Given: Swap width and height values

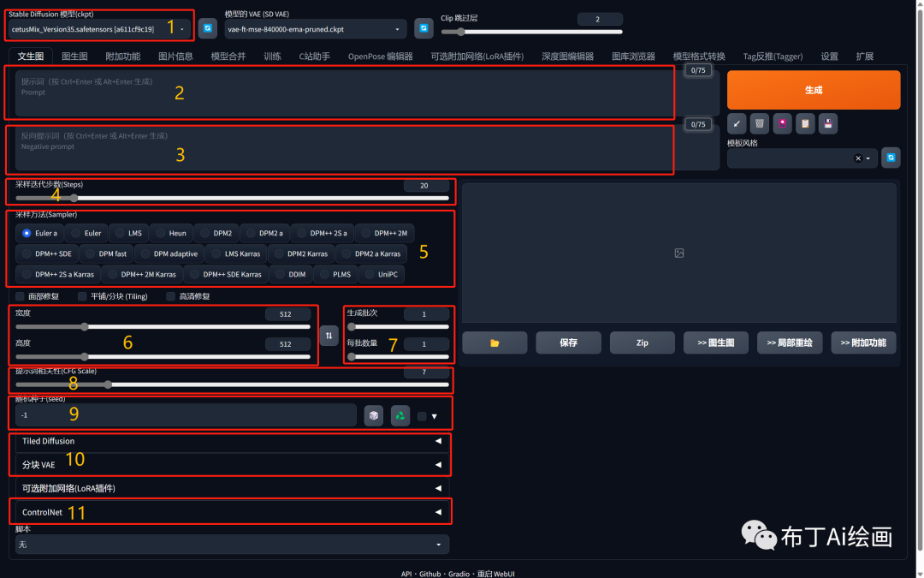Looking at the screenshot, I should pos(329,336).
